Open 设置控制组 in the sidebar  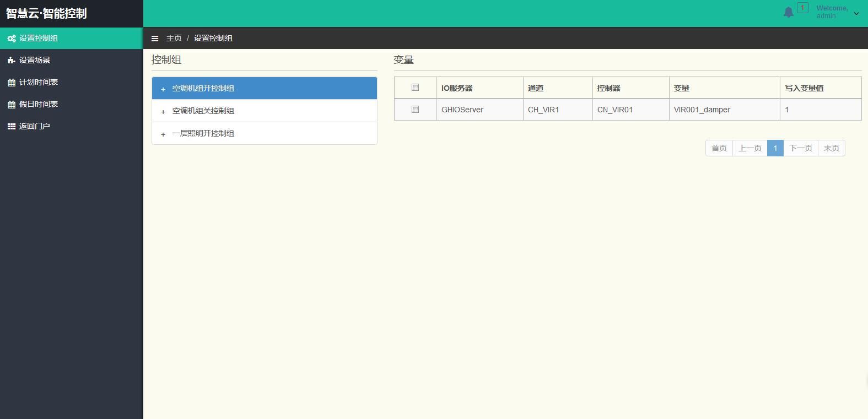72,38
